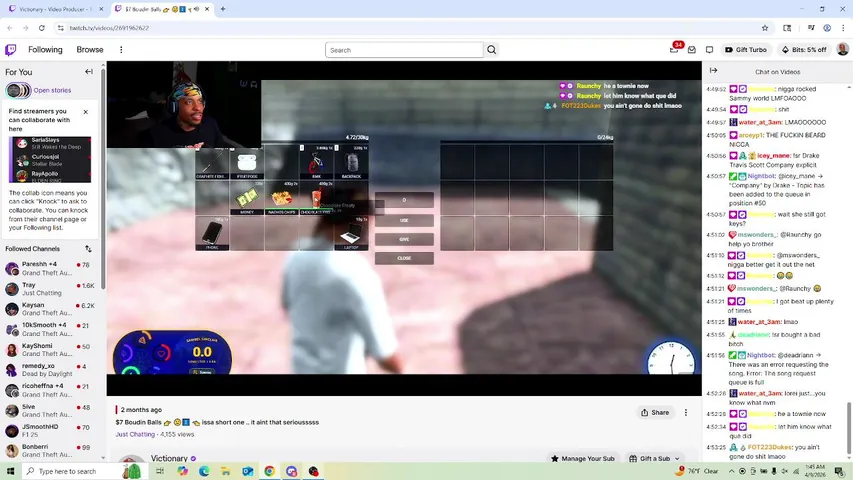The height and width of the screenshot is (480, 853).
Task: Open Outlook from taskbar
Action: (x=248, y=471)
